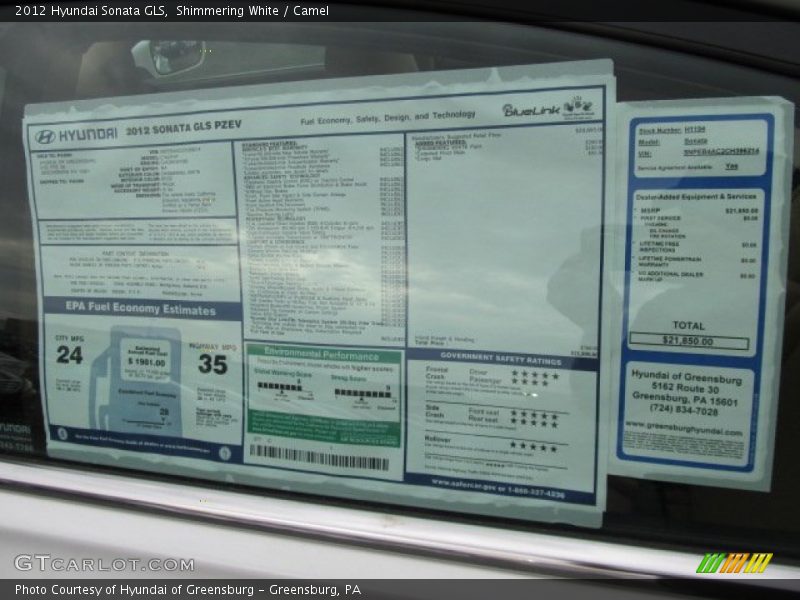Click the 'GOVERNMENT SAFETY RATINGS' header

tap(501, 358)
